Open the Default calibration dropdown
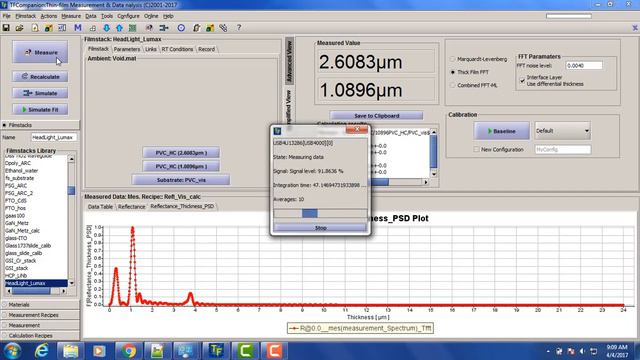The width and height of the screenshot is (640, 360). pyautogui.click(x=562, y=131)
